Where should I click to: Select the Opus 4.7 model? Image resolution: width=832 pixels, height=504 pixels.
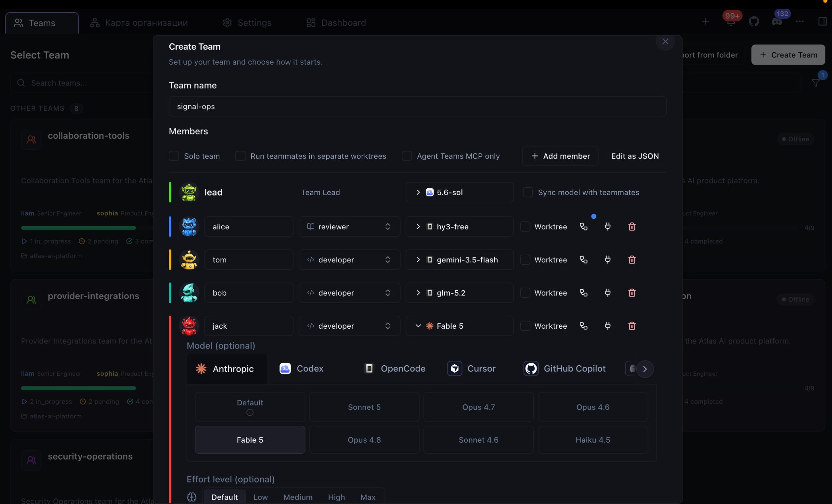pyautogui.click(x=478, y=407)
